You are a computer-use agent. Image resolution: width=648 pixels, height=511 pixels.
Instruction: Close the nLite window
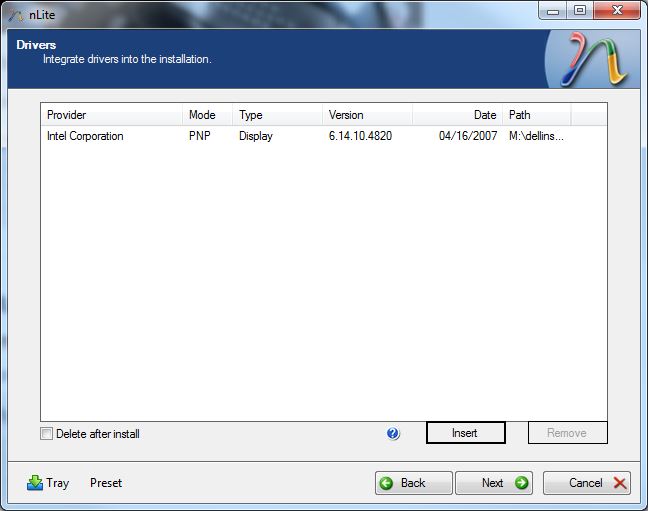617,11
